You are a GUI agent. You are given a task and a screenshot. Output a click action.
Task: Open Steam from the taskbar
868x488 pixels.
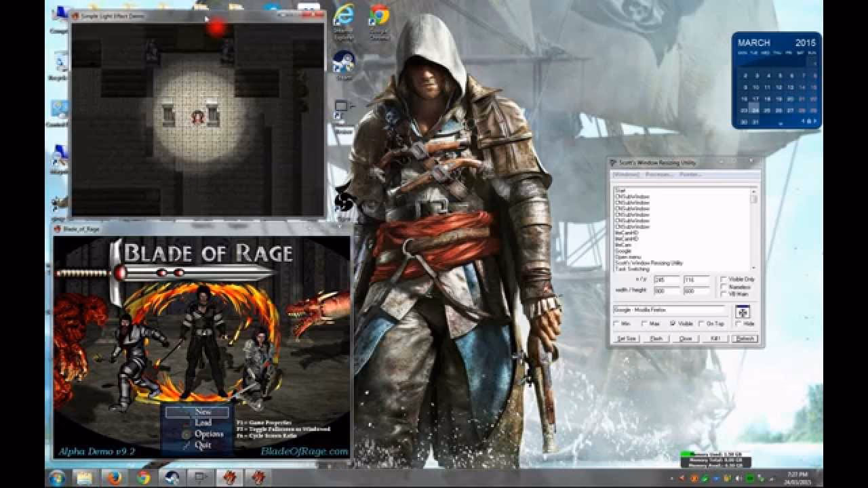pos(172,477)
